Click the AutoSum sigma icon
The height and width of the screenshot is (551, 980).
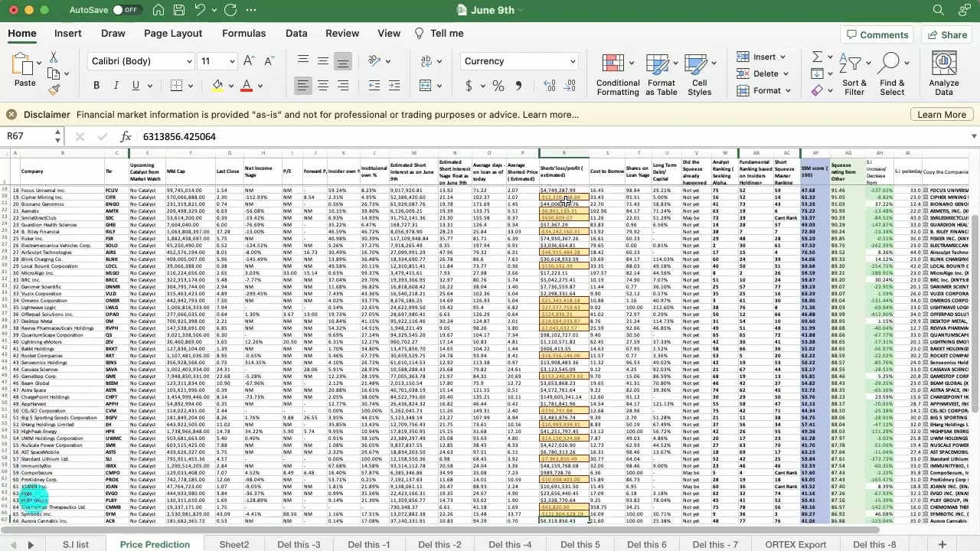click(817, 57)
